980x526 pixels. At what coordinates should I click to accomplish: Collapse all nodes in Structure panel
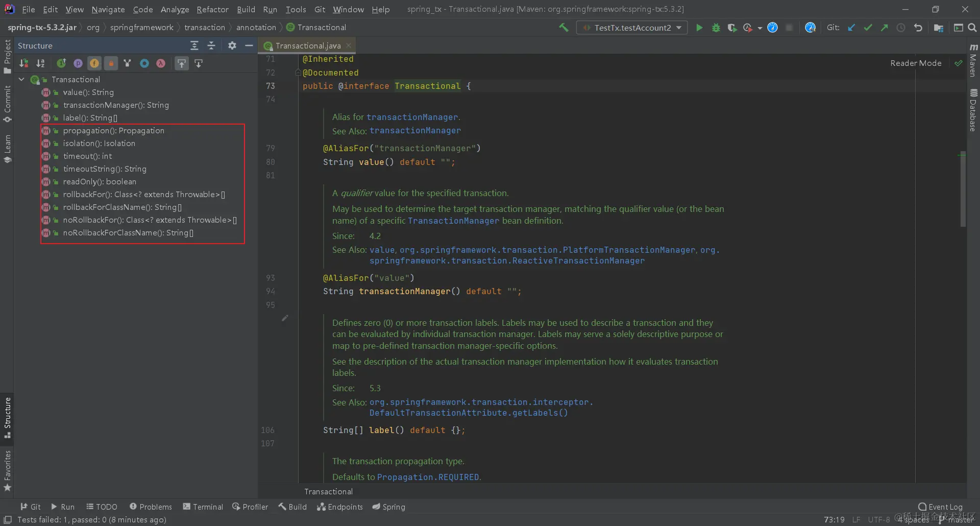[211, 46]
